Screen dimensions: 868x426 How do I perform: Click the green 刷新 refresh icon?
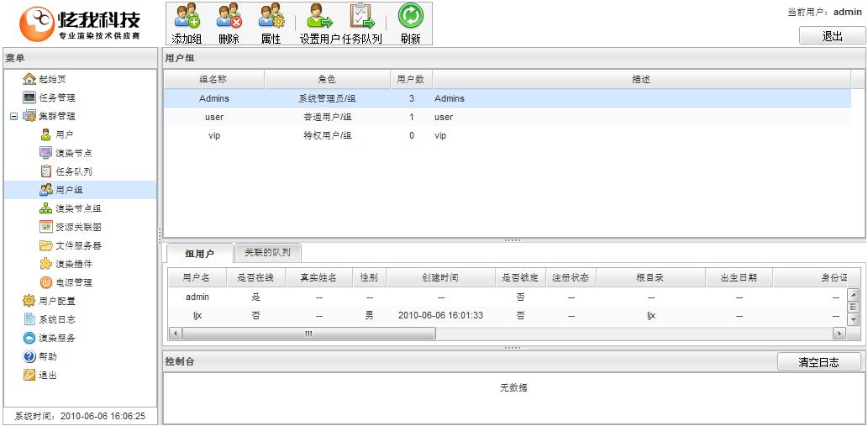click(x=410, y=16)
